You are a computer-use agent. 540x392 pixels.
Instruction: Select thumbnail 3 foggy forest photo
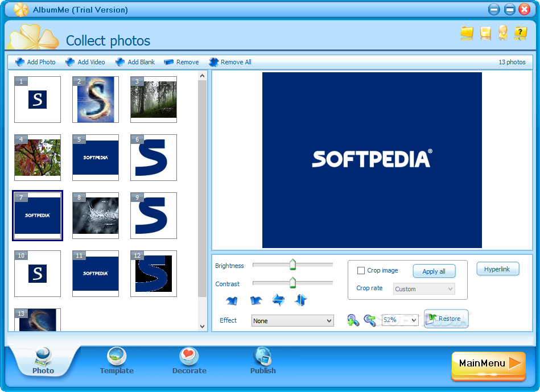click(x=154, y=100)
